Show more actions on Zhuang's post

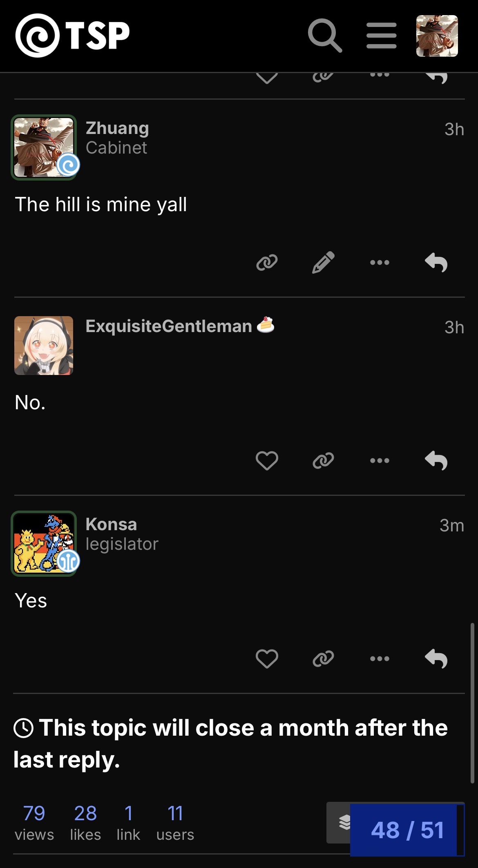pos(380,262)
